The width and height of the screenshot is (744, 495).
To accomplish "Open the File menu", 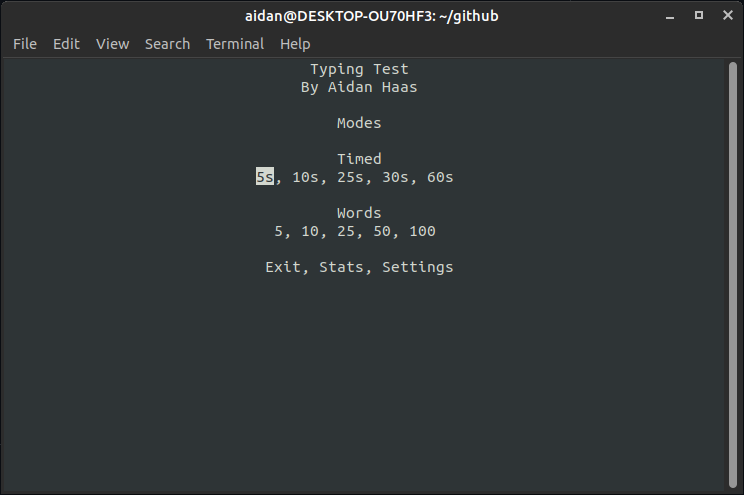I will click(x=25, y=44).
